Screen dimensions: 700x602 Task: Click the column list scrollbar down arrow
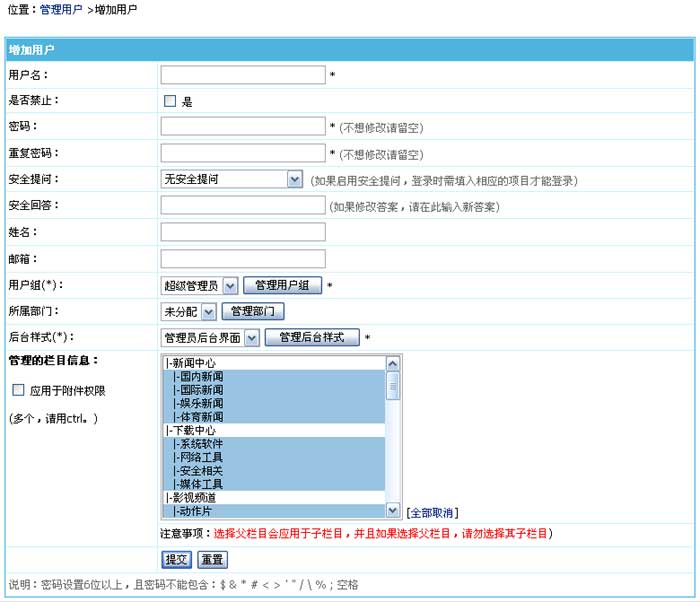point(393,510)
